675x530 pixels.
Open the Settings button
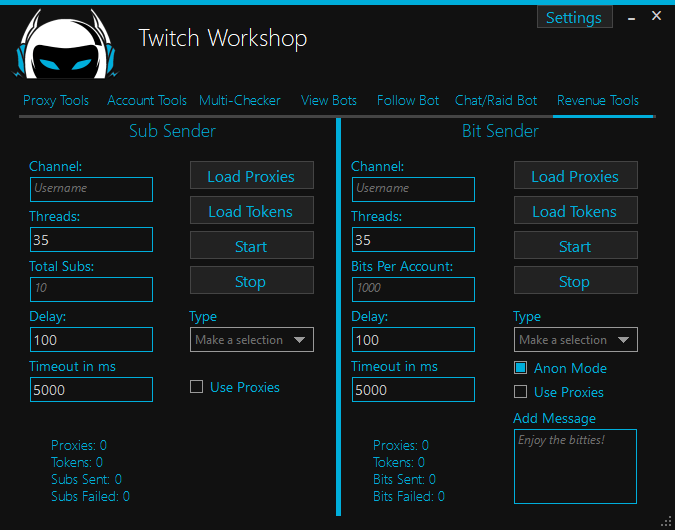[574, 18]
